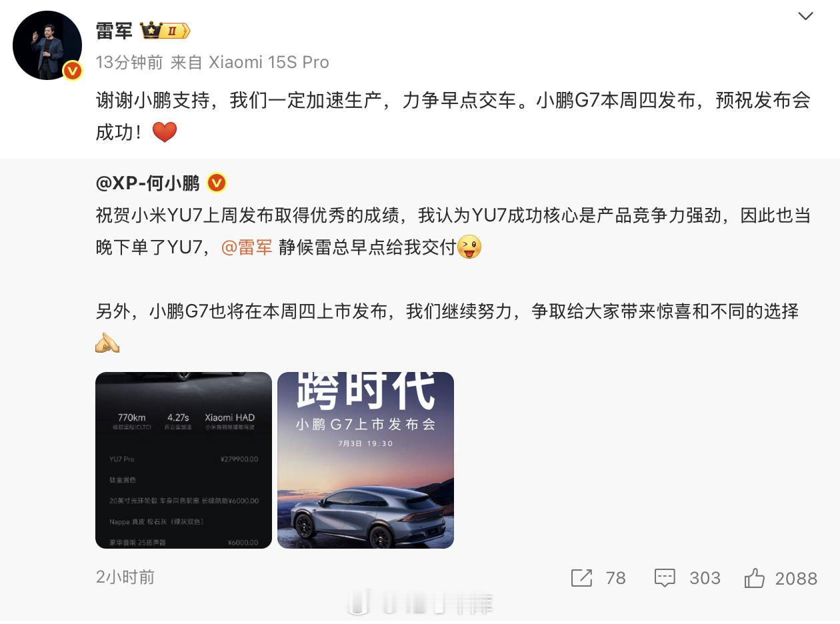The image size is (840, 624).
Task: Click the 303 comments count
Action: click(x=705, y=578)
